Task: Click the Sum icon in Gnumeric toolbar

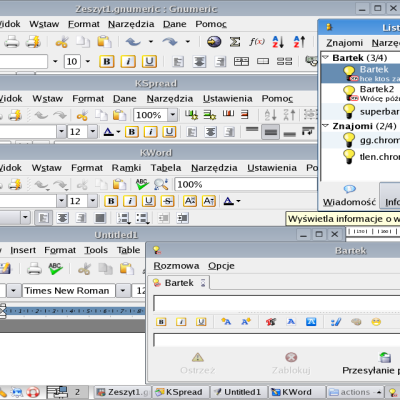Action: click(x=235, y=42)
